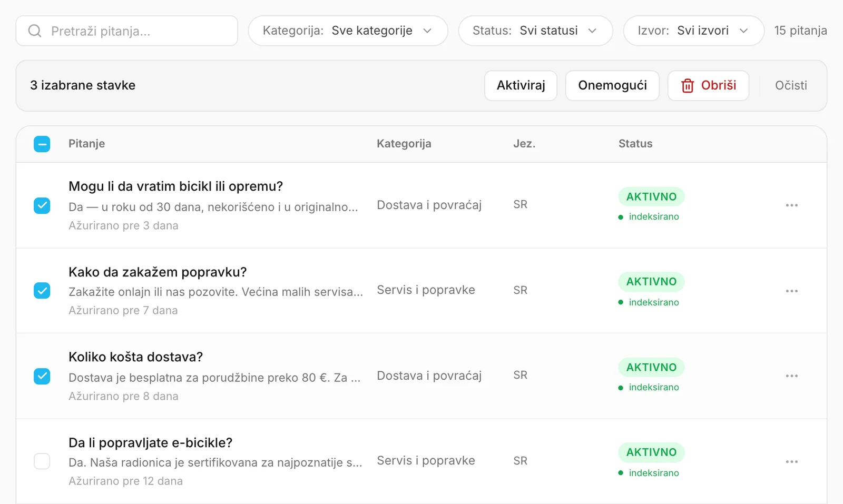843x504 pixels.
Task: Open more options for 'Kako da zakažem popravku' row
Action: tap(791, 291)
